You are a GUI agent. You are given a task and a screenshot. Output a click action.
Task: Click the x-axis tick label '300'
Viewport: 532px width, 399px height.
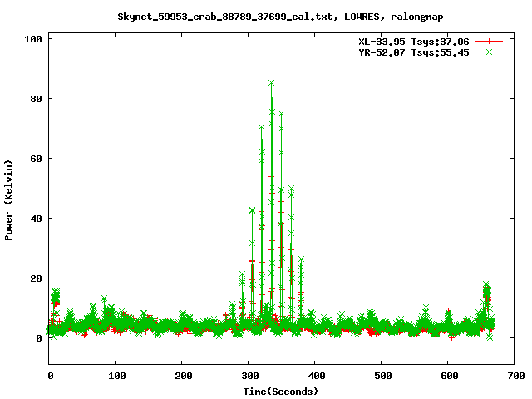click(x=249, y=376)
